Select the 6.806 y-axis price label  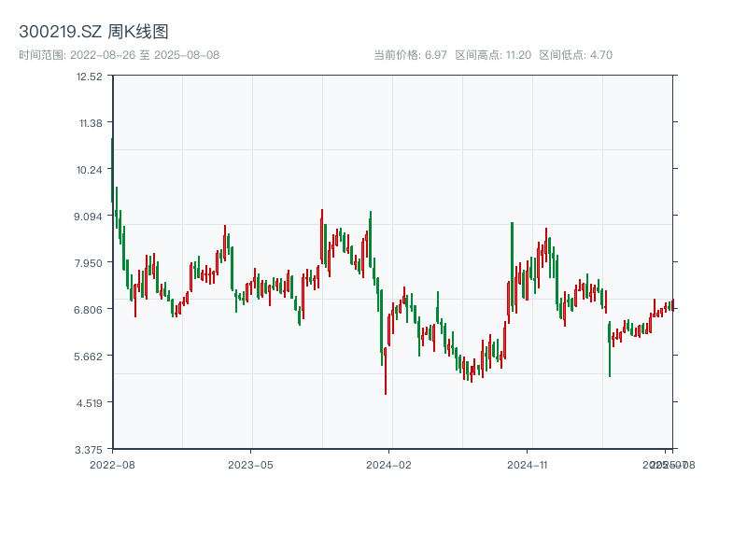pos(89,309)
